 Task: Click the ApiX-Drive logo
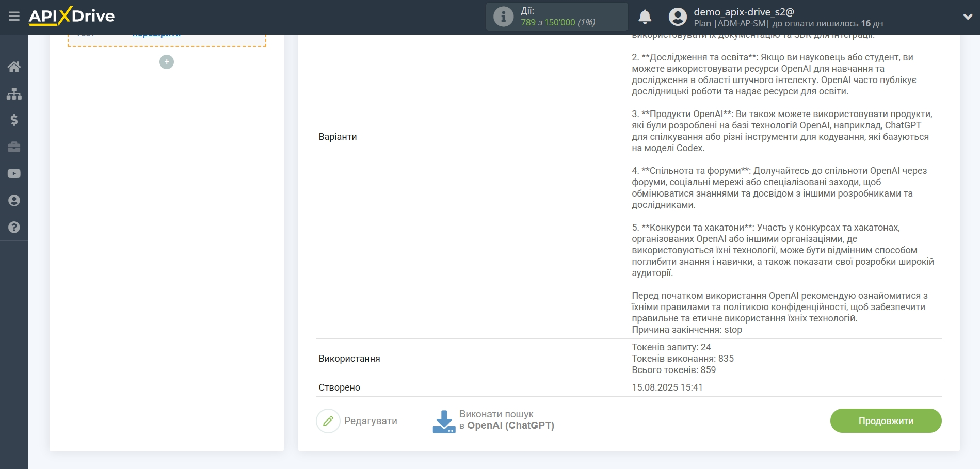pos(72,16)
